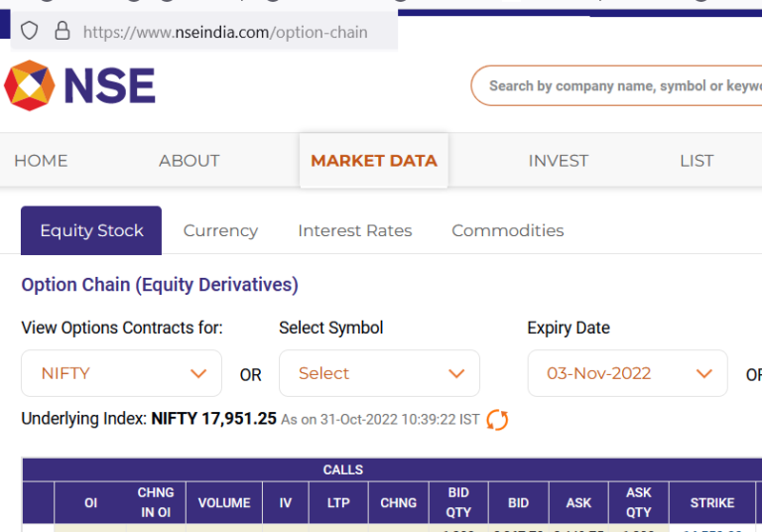762x532 pixels.
Task: Open the HOME menu
Action: coord(41,161)
